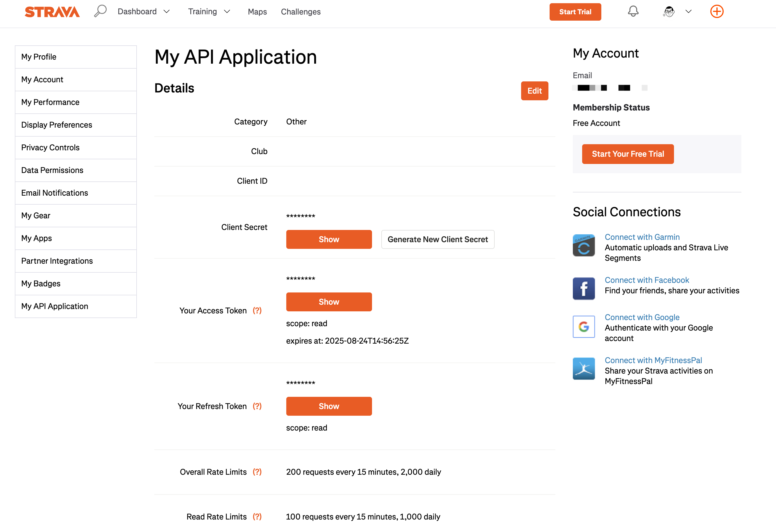The height and width of the screenshot is (532, 776).
Task: Expand the profile menu chevron
Action: click(688, 11)
